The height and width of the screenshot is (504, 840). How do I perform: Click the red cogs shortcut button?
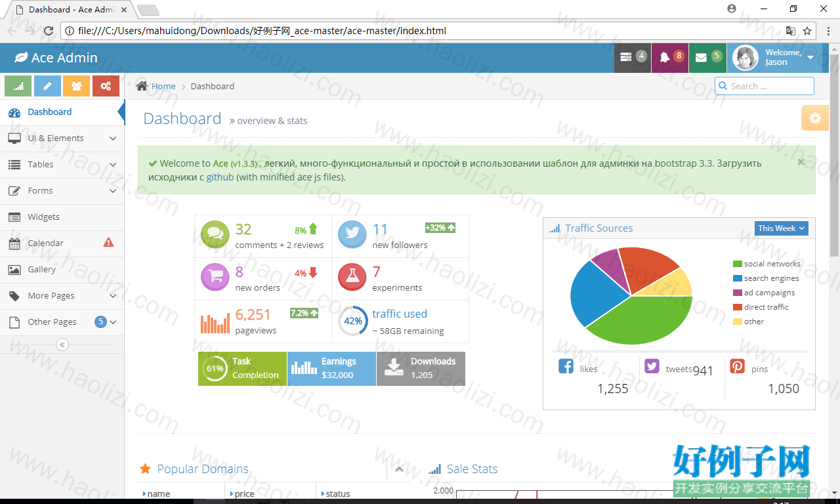click(106, 86)
